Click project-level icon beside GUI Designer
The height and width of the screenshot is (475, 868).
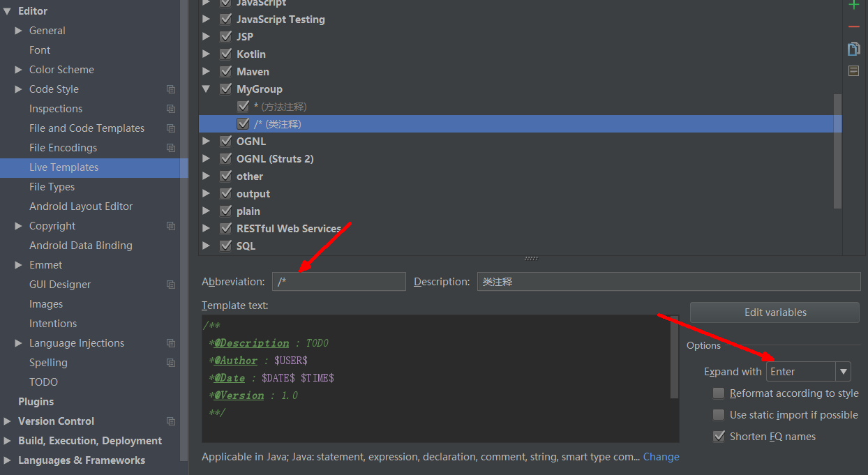pos(171,285)
